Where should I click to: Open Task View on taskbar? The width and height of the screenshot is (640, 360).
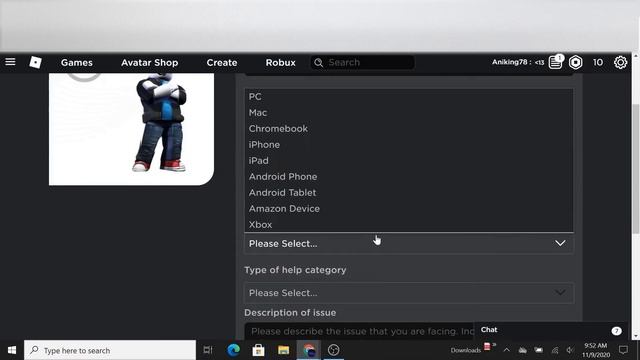208,350
